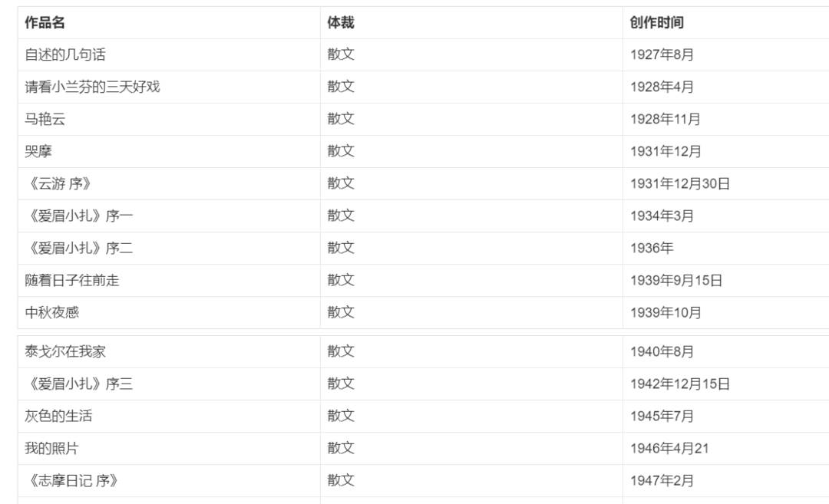This screenshot has height=504, width=829.
Task: Select 《志摩日记 序》 in the table
Action: [72, 481]
